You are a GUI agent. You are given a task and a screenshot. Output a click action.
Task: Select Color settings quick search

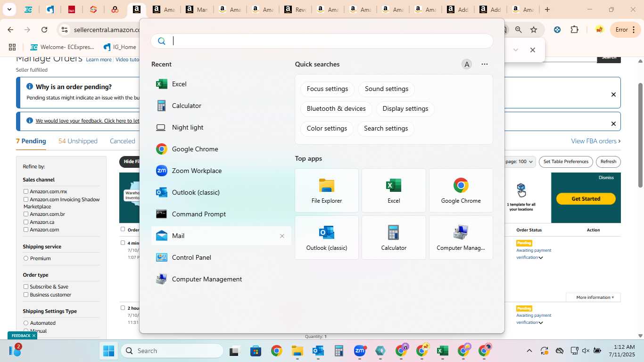(327, 128)
